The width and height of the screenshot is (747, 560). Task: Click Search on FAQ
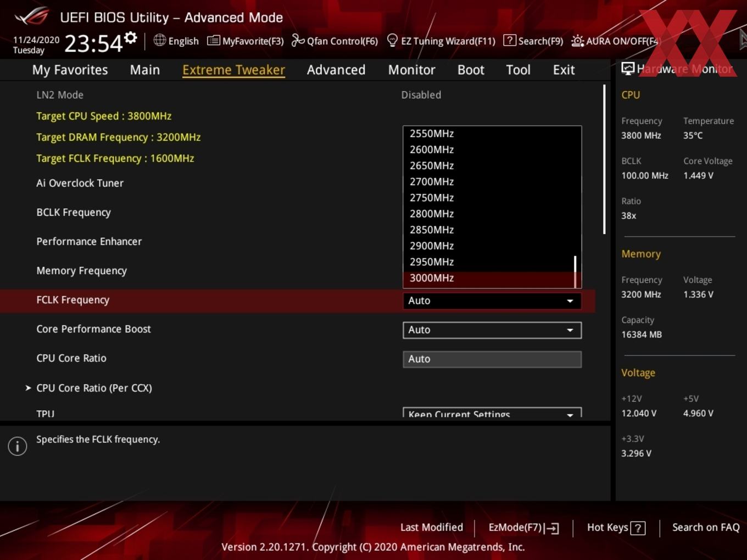706,528
